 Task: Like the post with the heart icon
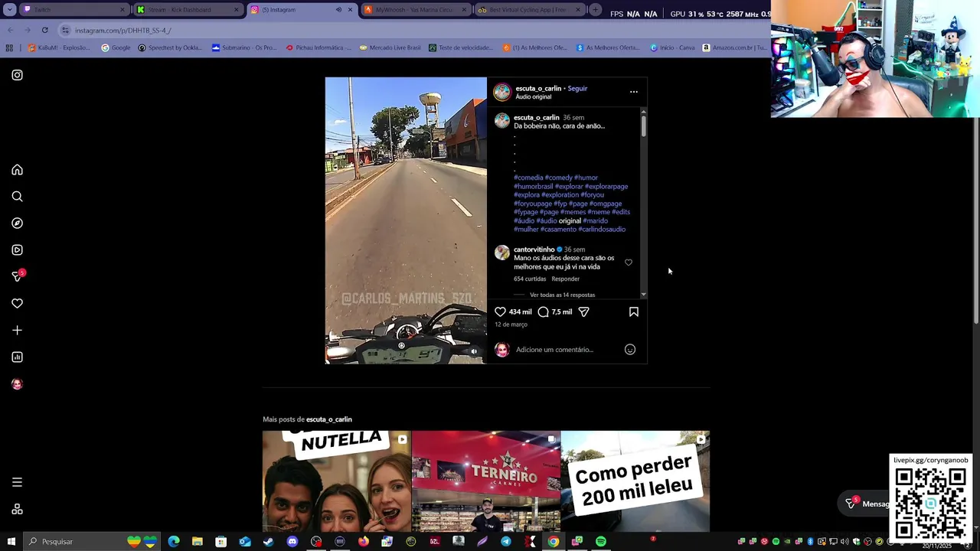click(500, 311)
